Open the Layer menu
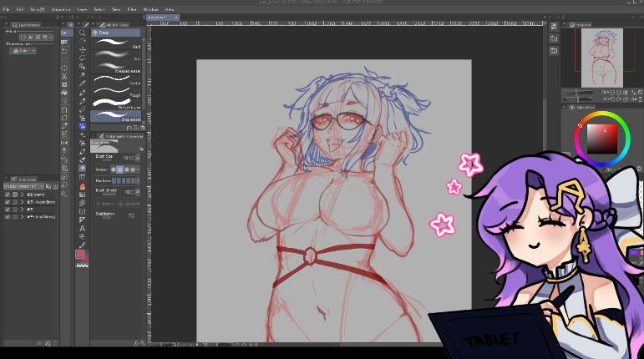Screen dimensions: 644x359 coord(82,9)
